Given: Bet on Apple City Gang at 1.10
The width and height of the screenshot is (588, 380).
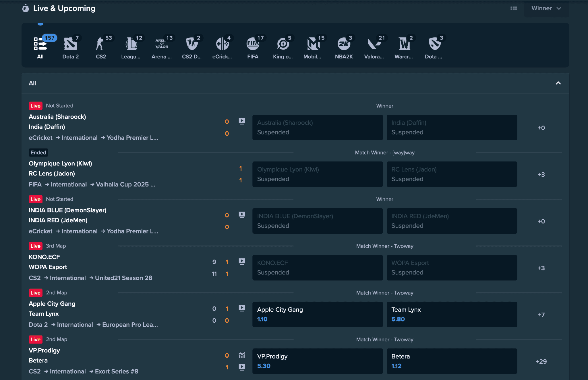Looking at the screenshot, I should [x=318, y=314].
